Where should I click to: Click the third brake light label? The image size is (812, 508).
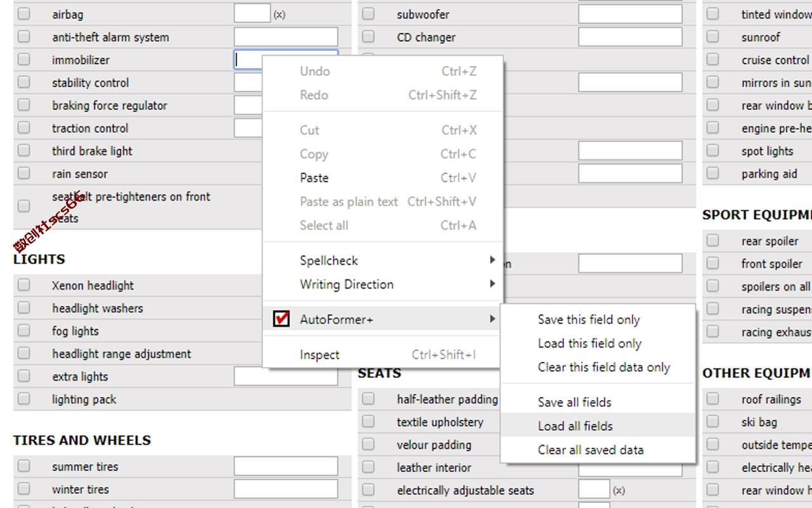coord(93,151)
